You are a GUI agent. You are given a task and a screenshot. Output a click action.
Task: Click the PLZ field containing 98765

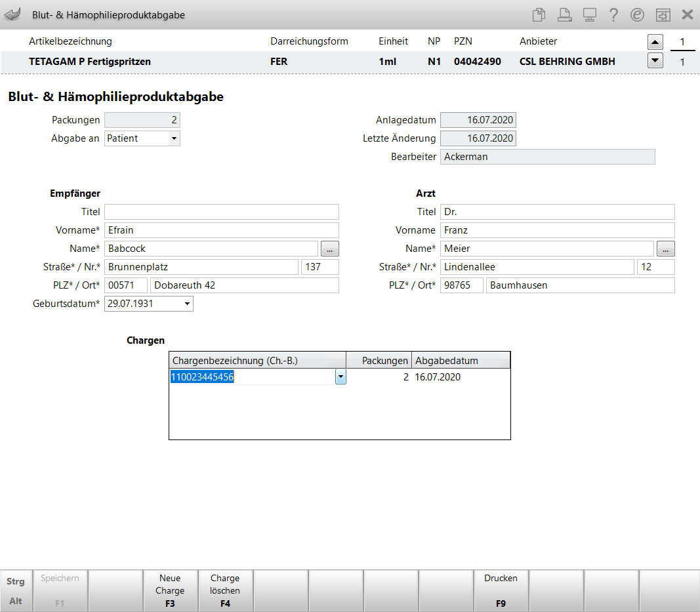coord(462,285)
